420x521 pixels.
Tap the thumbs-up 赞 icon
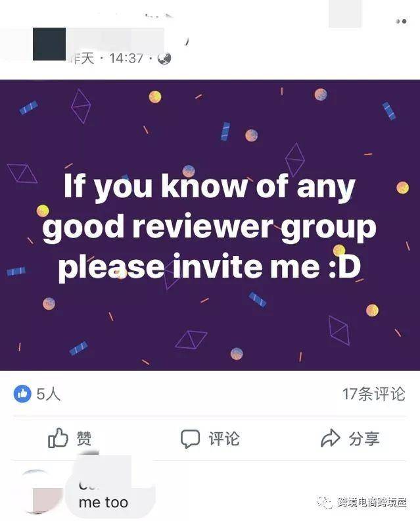pyautogui.click(x=58, y=438)
